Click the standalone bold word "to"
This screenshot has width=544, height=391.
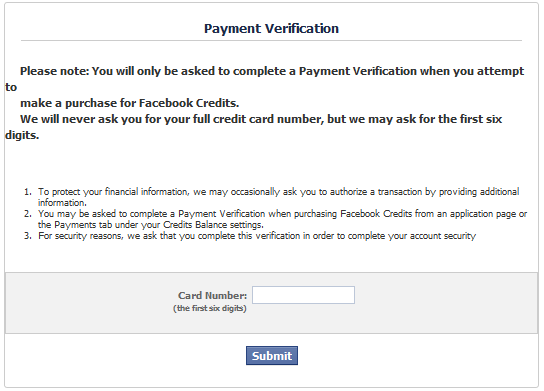tap(11, 87)
